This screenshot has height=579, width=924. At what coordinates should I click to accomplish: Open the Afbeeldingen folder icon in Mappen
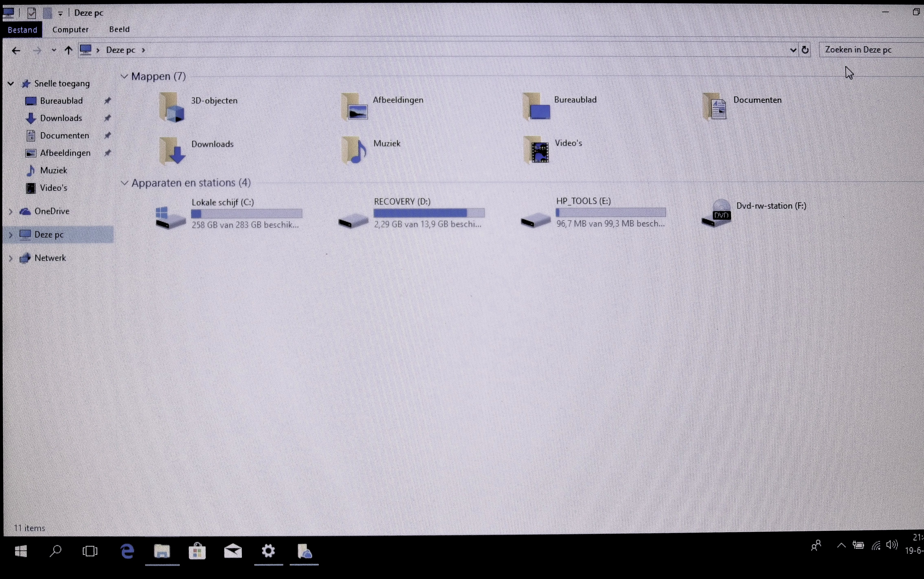tap(354, 107)
